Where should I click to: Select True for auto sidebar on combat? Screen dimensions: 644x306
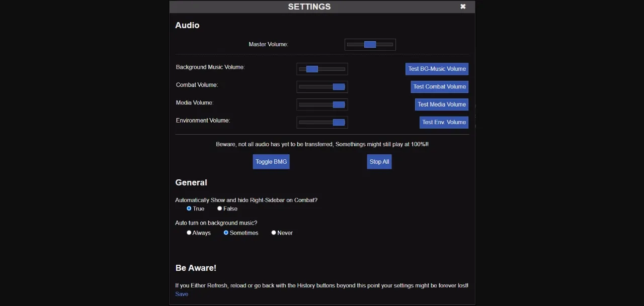190,209
